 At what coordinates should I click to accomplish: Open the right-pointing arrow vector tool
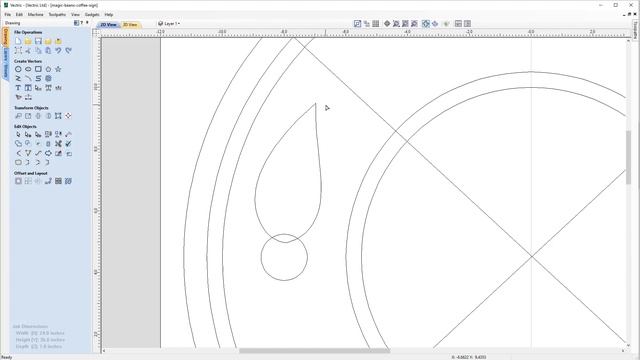pos(48,153)
